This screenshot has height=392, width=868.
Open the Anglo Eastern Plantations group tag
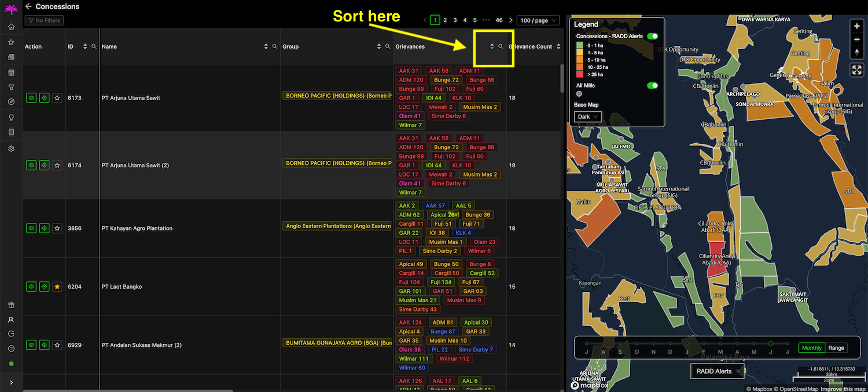tap(338, 226)
